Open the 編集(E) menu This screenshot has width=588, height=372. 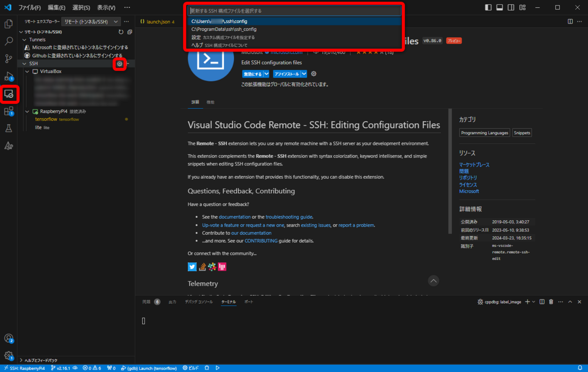(x=57, y=7)
